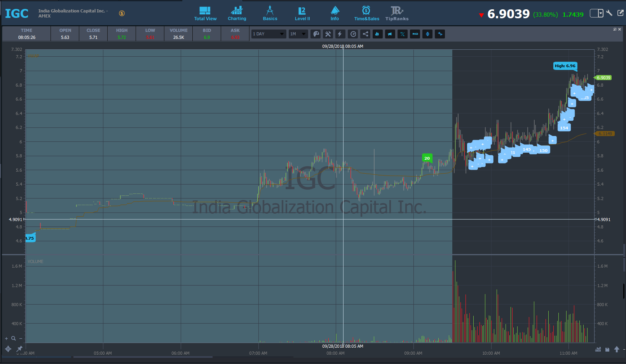626x364 pixels.
Task: Click the 150 trade marker
Action: pos(544,150)
